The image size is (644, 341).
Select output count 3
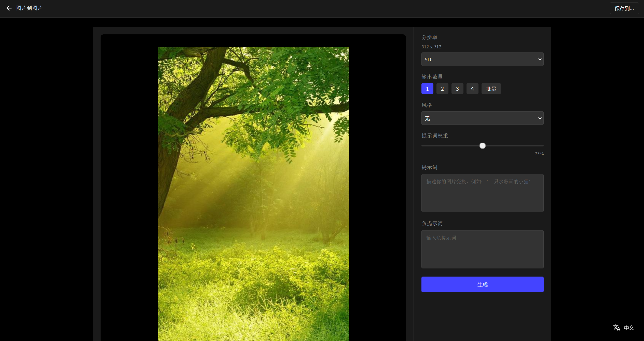pos(457,89)
